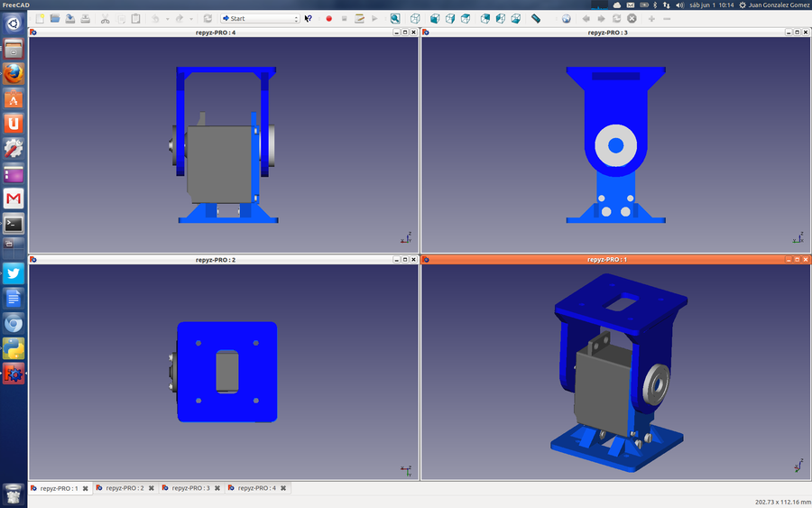The image size is (812, 508).
Task: Switch to repyz-PRO : 2 bottom tab
Action: (x=125, y=488)
